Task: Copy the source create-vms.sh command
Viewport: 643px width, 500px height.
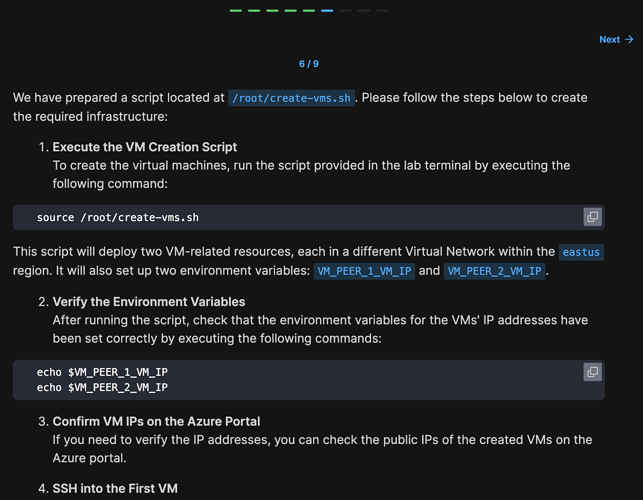Action: pyautogui.click(x=592, y=217)
